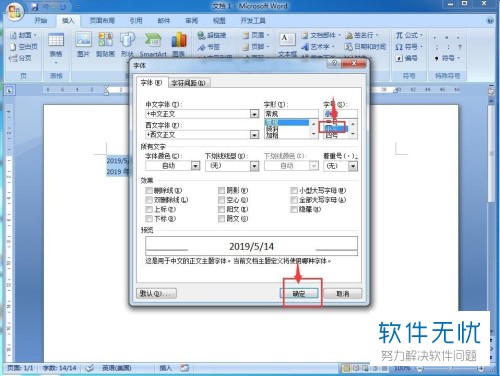Insert a chart with the 图表 icon
The width and height of the screenshot is (500, 376).
[179, 44]
